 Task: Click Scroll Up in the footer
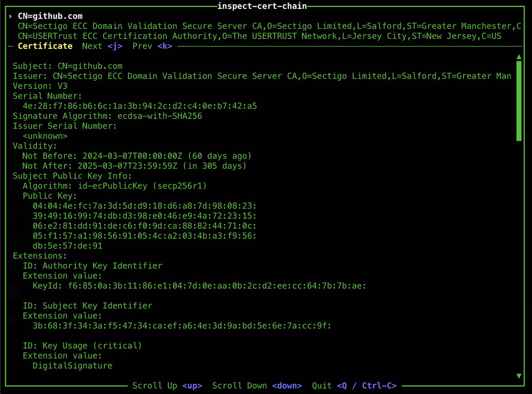[x=155, y=386]
